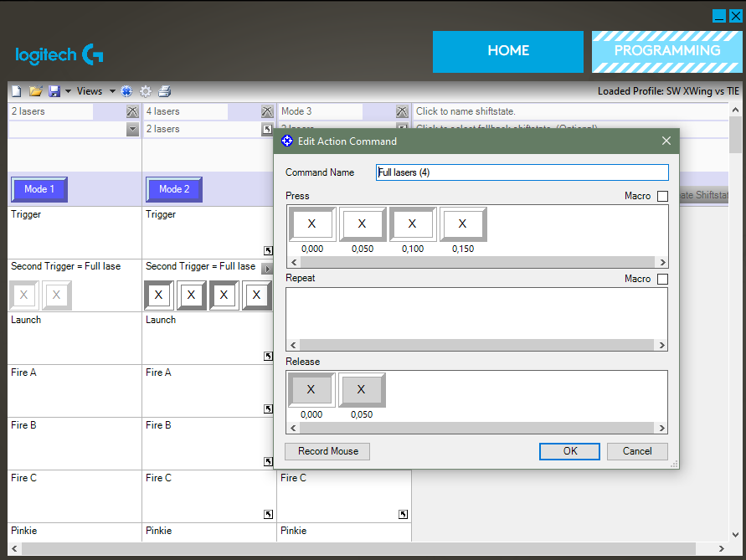Rename the Mode 3 shiftstate name
The width and height of the screenshot is (746, 560).
tap(320, 112)
